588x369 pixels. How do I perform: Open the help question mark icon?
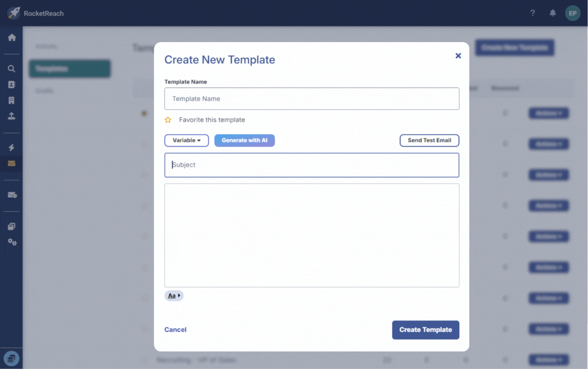tap(533, 13)
